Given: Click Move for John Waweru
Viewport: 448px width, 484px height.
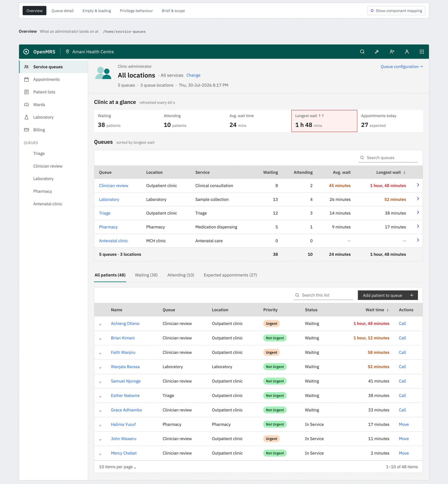Looking at the screenshot, I should pos(404,439).
